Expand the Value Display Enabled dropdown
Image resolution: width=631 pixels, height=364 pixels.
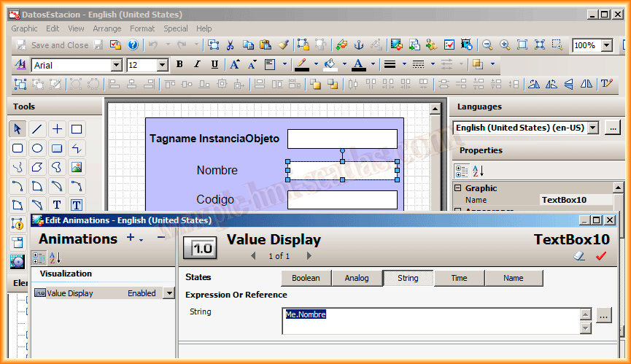[169, 293]
